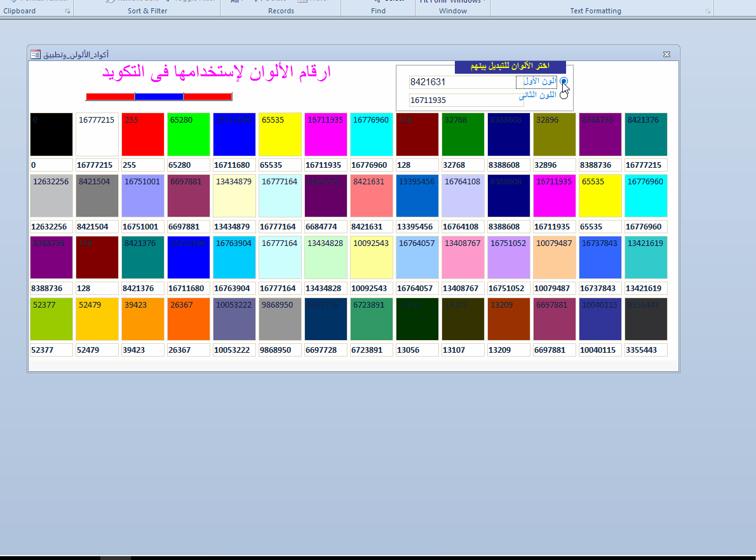Pick the cream swatch labeled 13434879
Image resolution: width=756 pixels, height=560 pixels.
[234, 196]
